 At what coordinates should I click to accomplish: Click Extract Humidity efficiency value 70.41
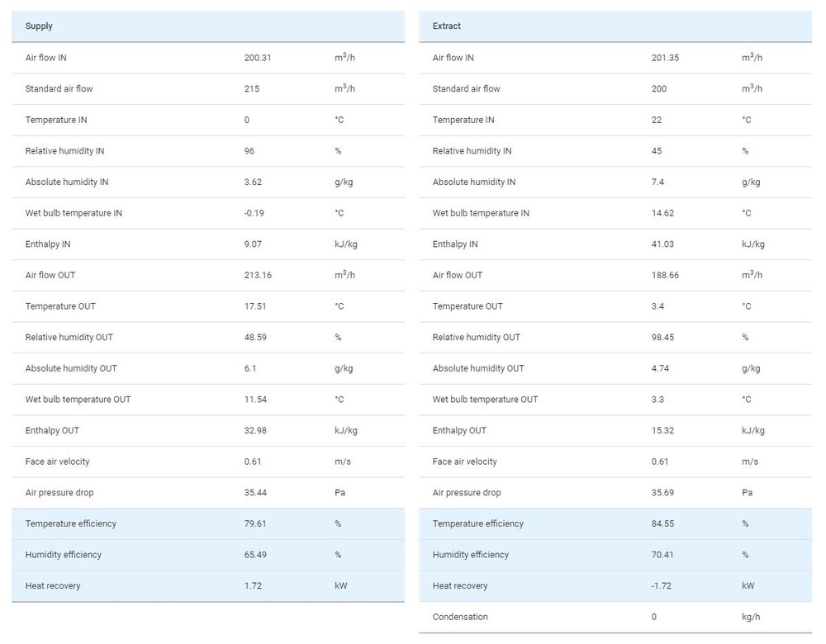(663, 555)
